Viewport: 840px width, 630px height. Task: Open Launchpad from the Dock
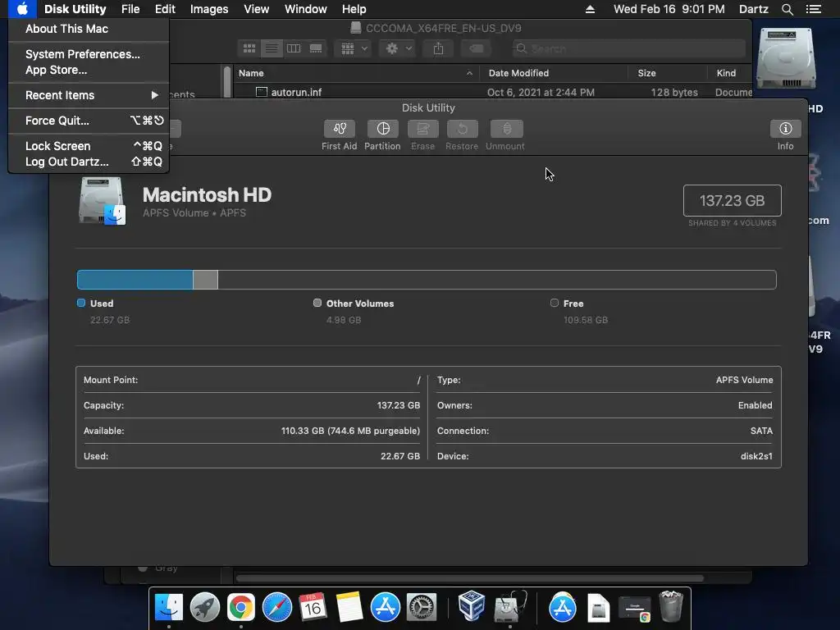coord(204,607)
